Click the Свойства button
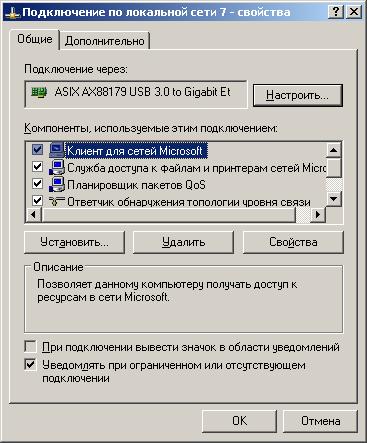The height and width of the screenshot is (443, 367). point(293,242)
